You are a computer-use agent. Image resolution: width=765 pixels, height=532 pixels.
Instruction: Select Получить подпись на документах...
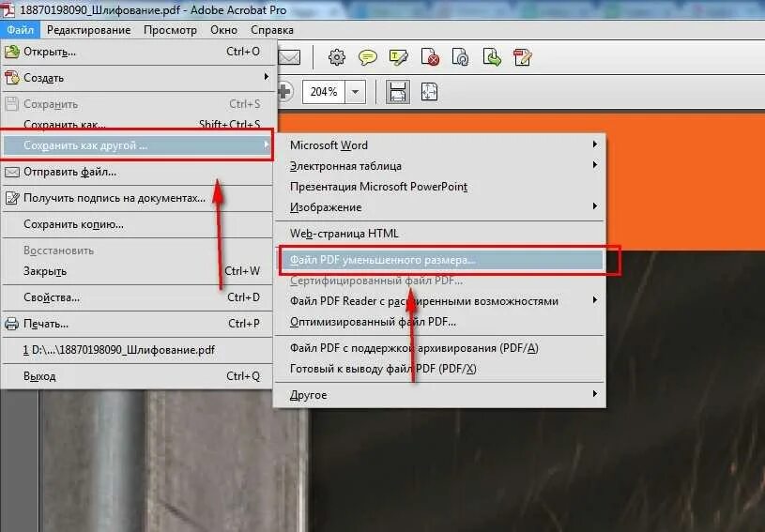pos(138,198)
